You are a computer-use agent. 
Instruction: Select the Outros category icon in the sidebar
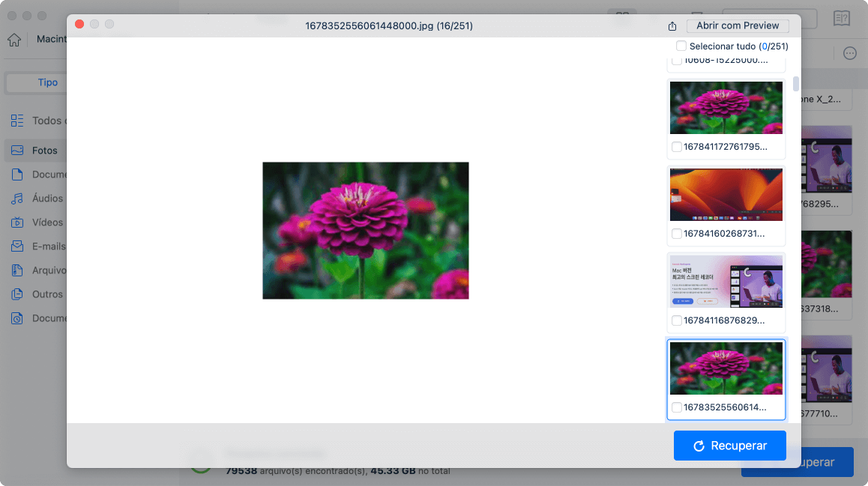(17, 294)
